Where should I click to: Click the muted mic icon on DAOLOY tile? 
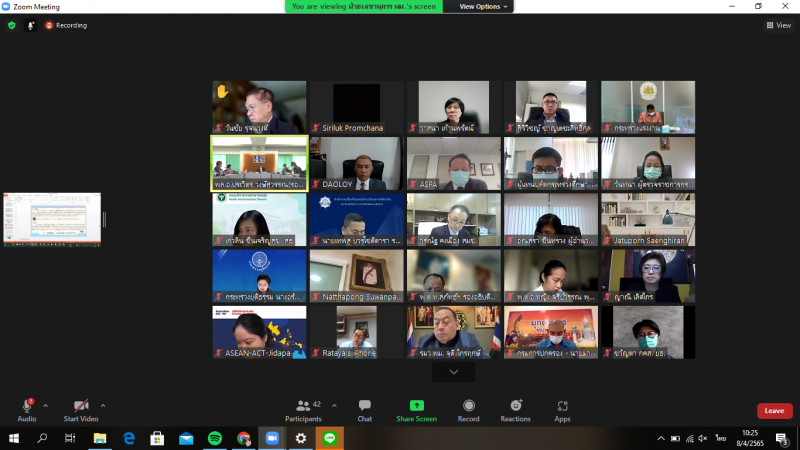pos(316,184)
